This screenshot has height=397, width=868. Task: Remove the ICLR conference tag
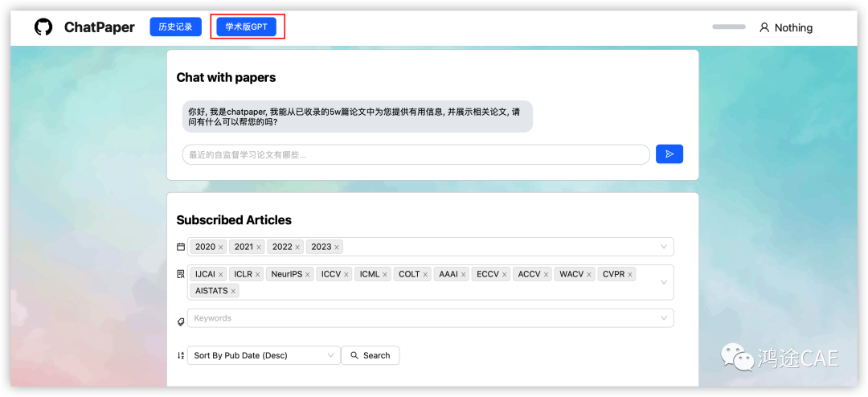point(257,274)
